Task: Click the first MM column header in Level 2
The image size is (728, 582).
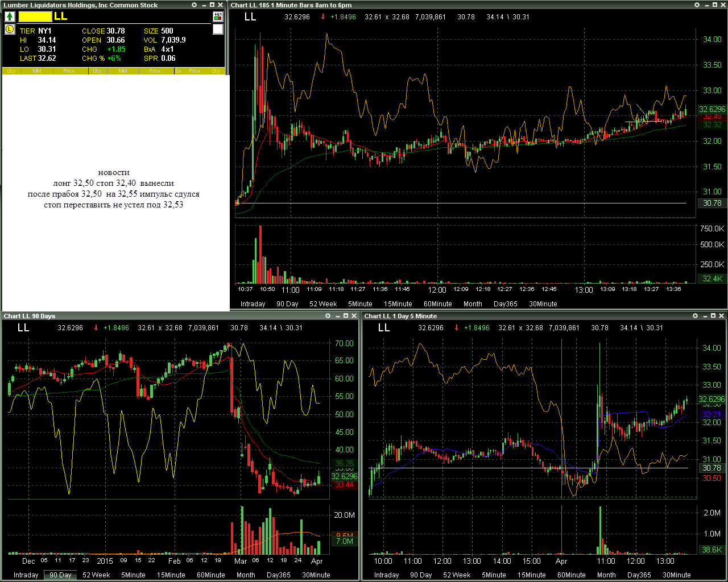Action: pyautogui.click(x=37, y=71)
